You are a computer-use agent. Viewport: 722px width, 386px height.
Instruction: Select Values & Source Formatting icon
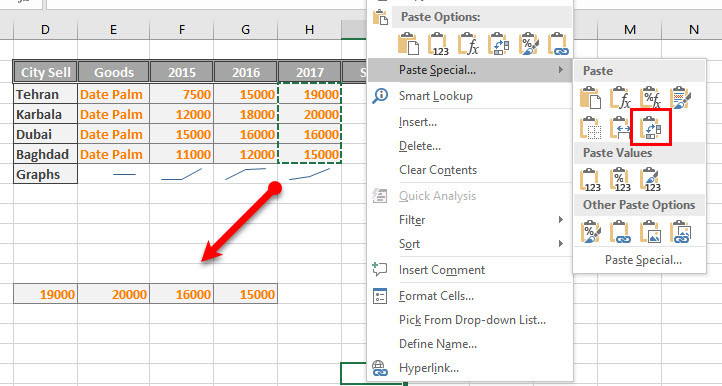[651, 180]
